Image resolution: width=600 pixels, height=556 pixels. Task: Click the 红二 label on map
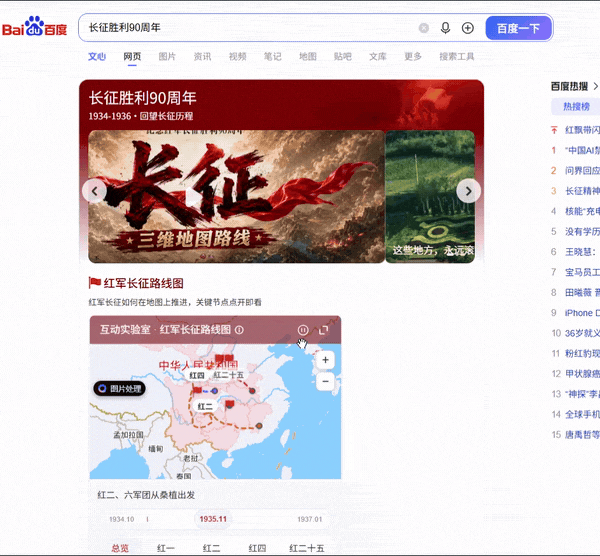[x=205, y=406]
